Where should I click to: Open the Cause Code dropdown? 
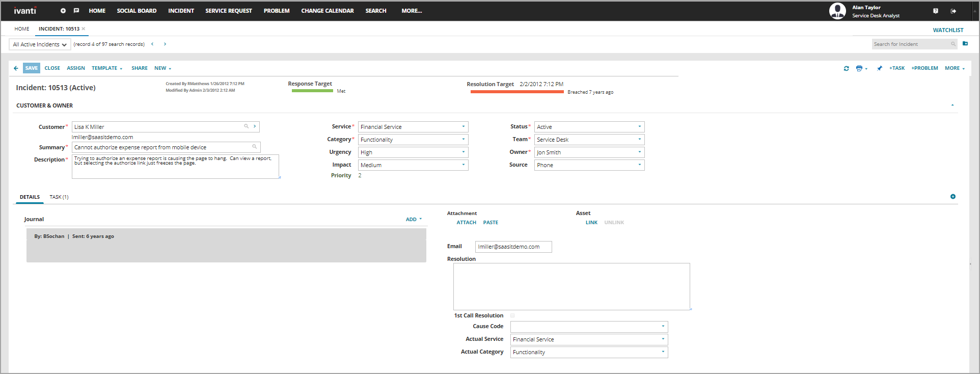(x=589, y=327)
